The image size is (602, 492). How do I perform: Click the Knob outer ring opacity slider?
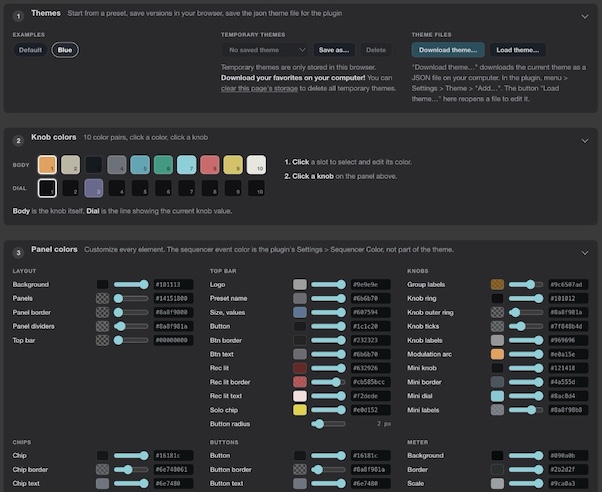point(526,312)
